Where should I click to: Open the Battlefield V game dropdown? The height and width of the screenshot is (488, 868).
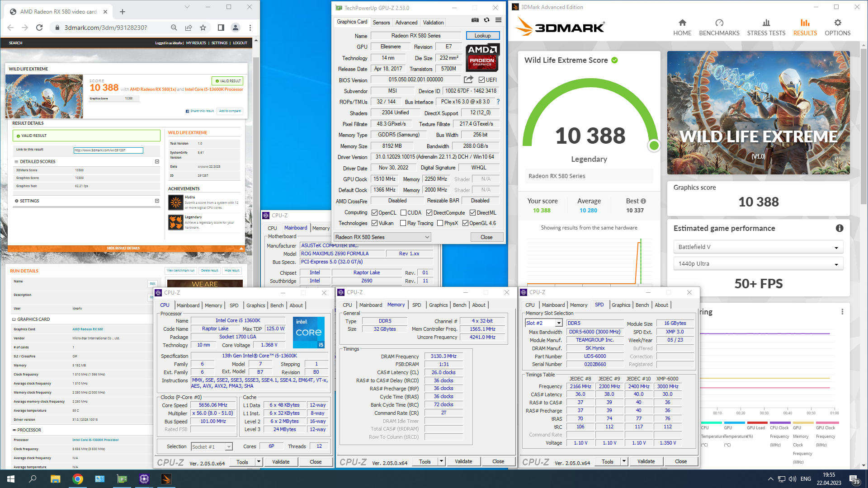pos(758,247)
